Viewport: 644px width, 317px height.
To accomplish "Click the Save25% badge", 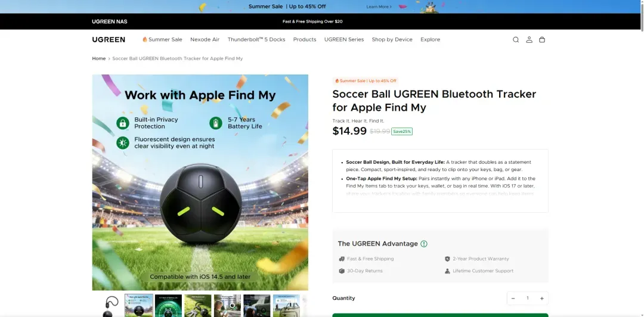I will pos(402,132).
